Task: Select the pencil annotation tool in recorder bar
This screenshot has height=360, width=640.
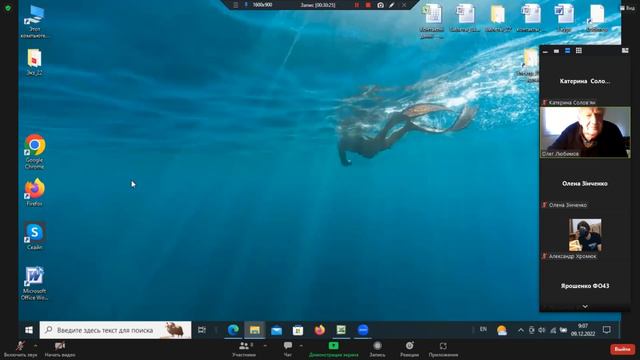Action: pyautogui.click(x=392, y=5)
